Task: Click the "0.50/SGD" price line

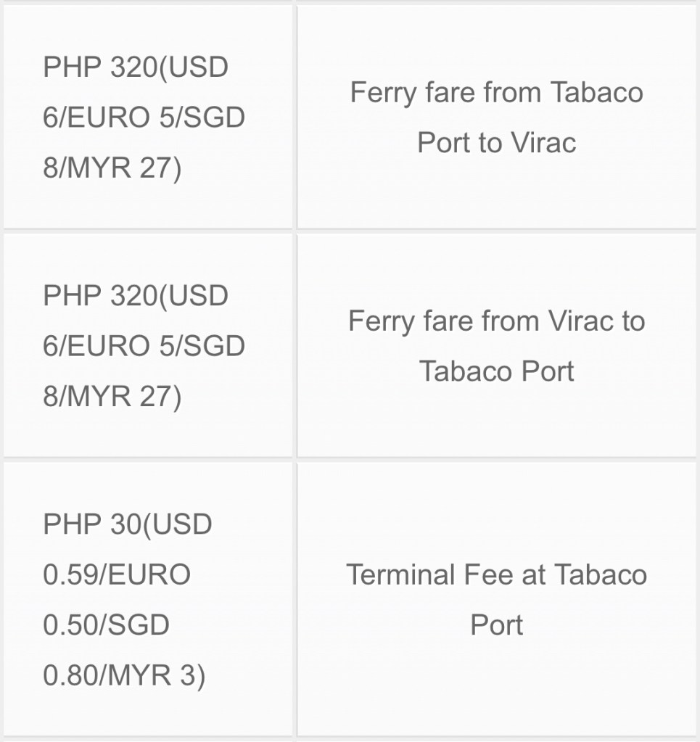Action: click(x=106, y=624)
